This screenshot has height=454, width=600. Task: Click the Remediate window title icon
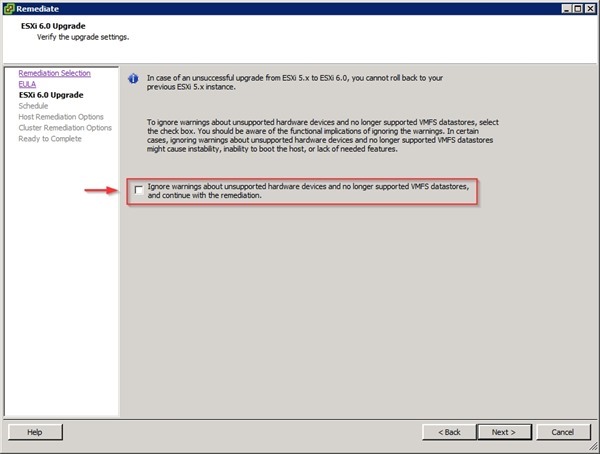coord(9,8)
